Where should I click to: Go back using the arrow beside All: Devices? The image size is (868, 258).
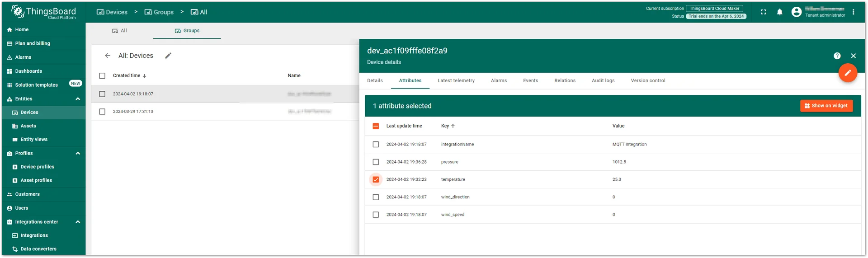coord(108,56)
